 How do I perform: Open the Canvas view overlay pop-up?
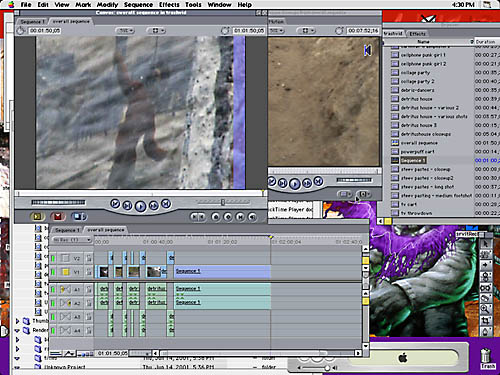point(156,31)
